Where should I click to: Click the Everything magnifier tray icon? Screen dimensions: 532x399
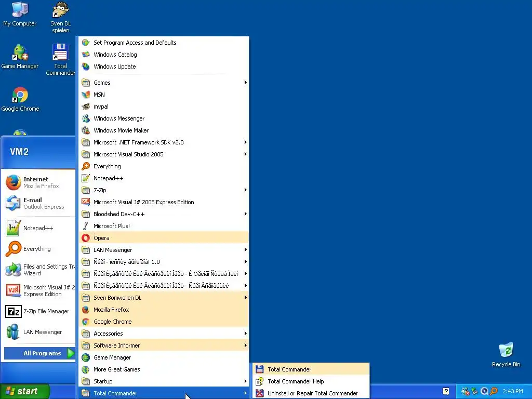pyautogui.click(x=494, y=391)
